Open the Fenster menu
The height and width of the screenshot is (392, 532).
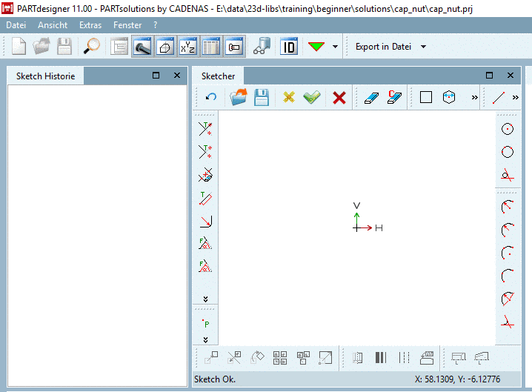point(127,25)
